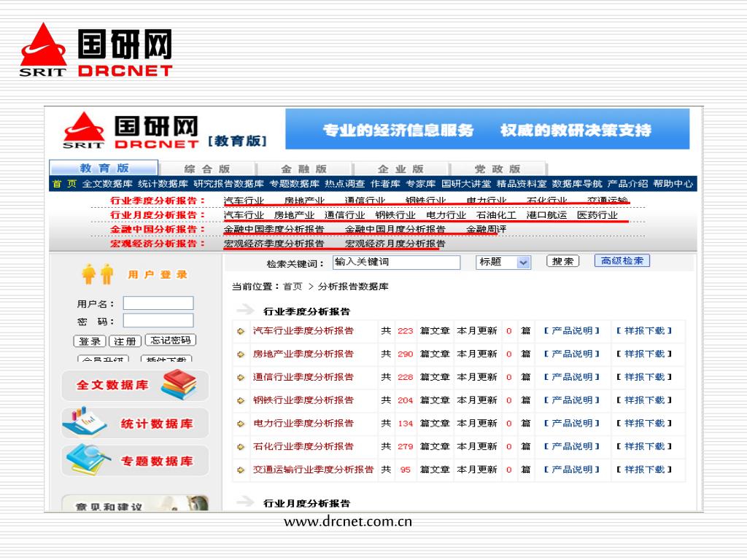Image resolution: width=747 pixels, height=560 pixels.
Task: Click bullet icon beside 石化行业季度分析报告
Action: pyautogui.click(x=241, y=447)
